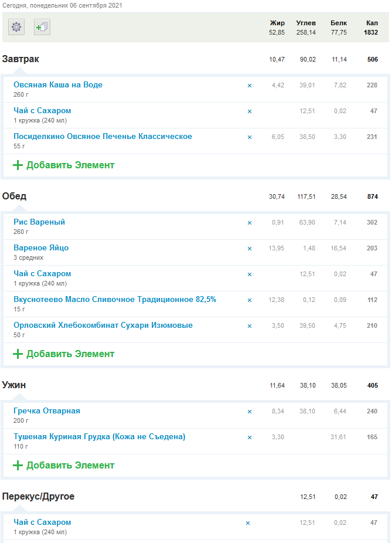Remove Рис Вареный from Обед

coord(249,223)
